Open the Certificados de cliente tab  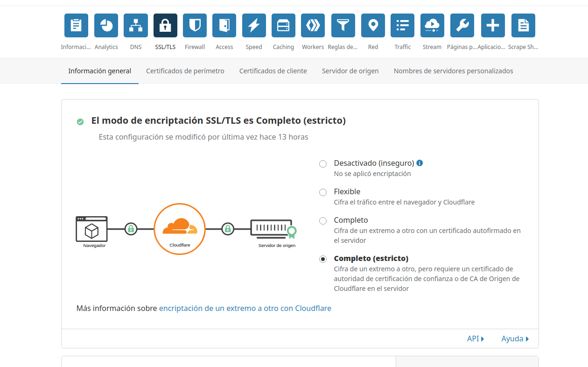273,71
